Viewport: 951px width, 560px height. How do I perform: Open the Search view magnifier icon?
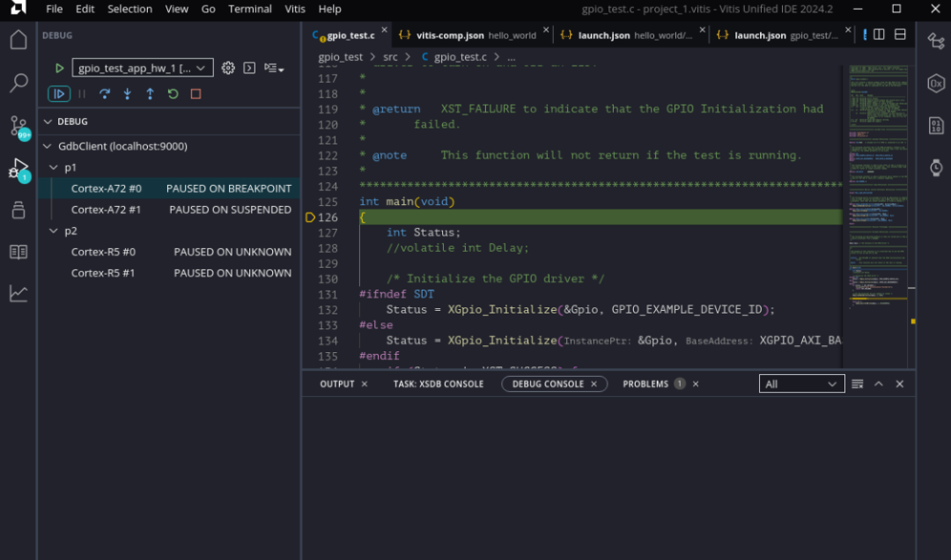[x=18, y=83]
